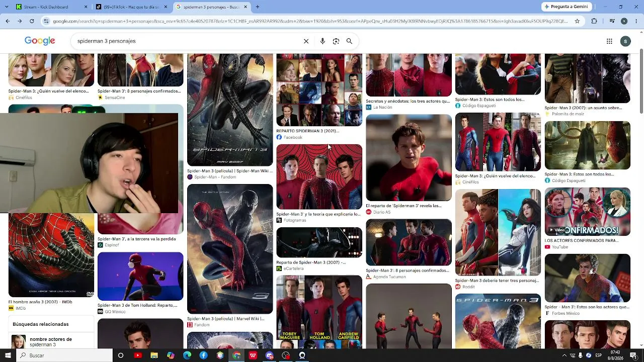Screen dimensions: 644x362
Task: Open the Chrome profile avatar in toolbar
Action: [624, 21]
